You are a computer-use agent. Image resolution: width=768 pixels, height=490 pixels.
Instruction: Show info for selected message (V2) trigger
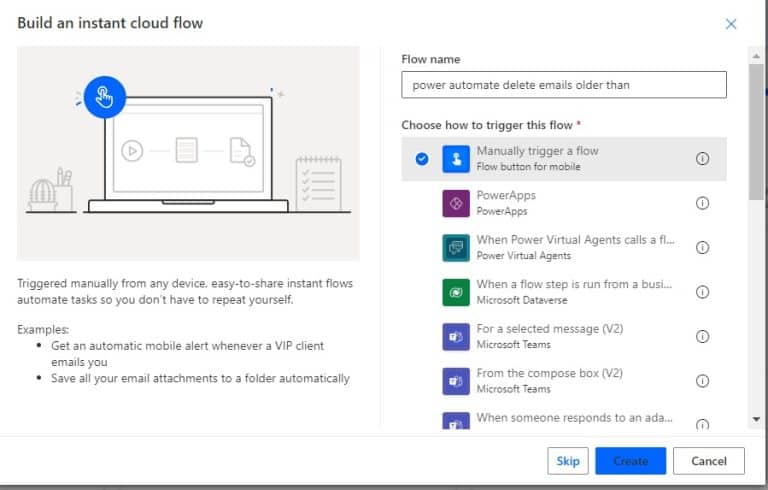702,337
